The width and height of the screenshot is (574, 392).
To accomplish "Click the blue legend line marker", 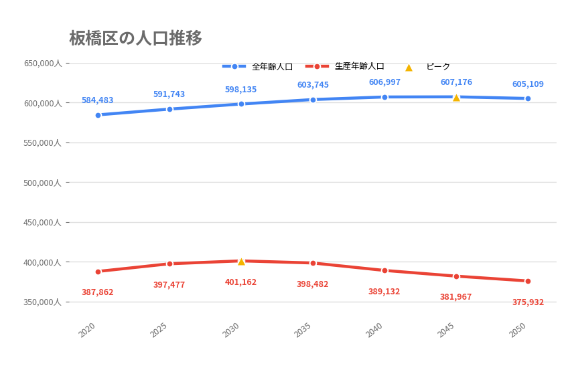I will [234, 66].
